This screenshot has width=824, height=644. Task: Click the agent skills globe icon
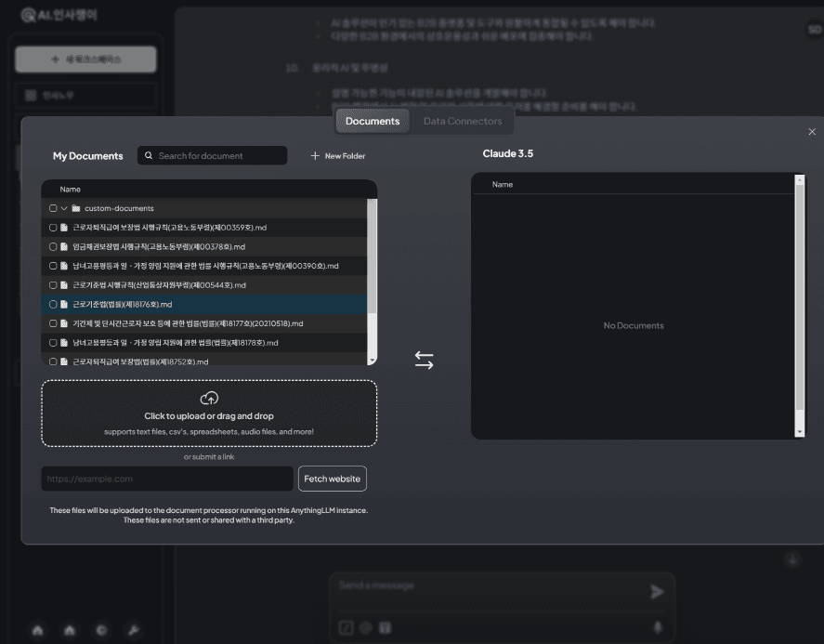tap(365, 627)
